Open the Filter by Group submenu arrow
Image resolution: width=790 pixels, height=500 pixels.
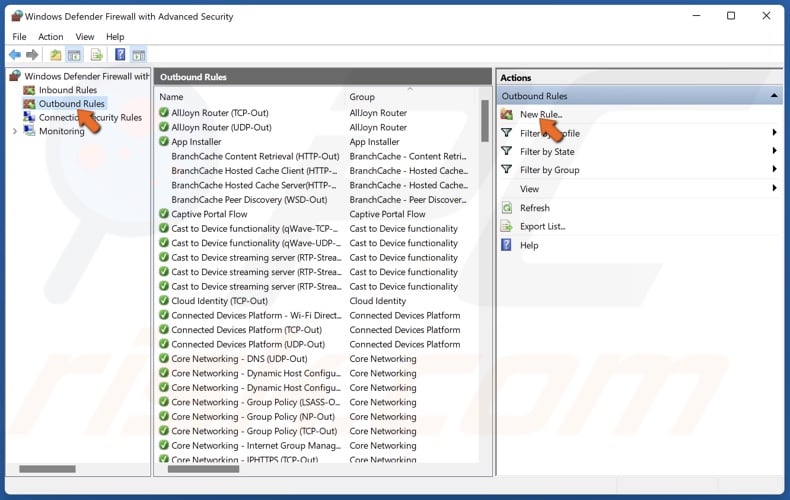(x=774, y=169)
